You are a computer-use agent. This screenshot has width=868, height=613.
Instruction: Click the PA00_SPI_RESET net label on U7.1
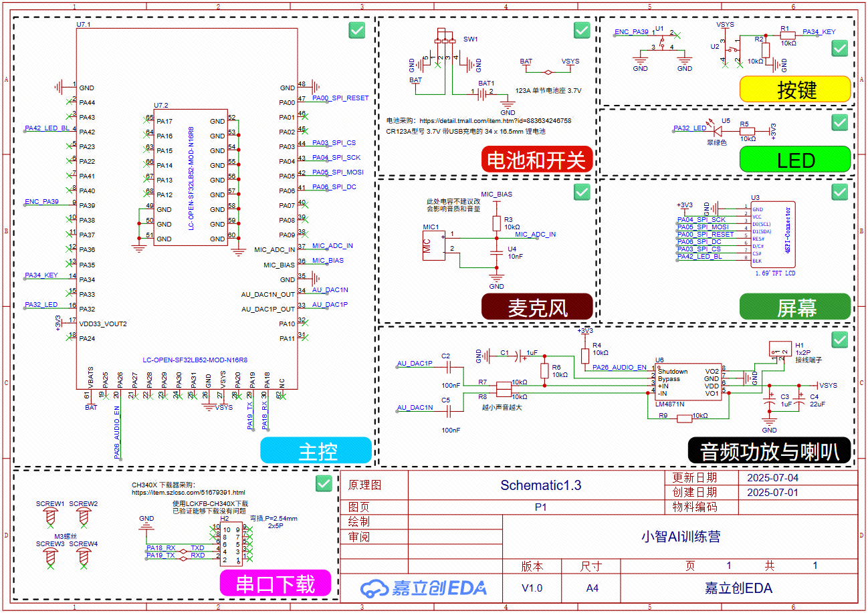340,98
